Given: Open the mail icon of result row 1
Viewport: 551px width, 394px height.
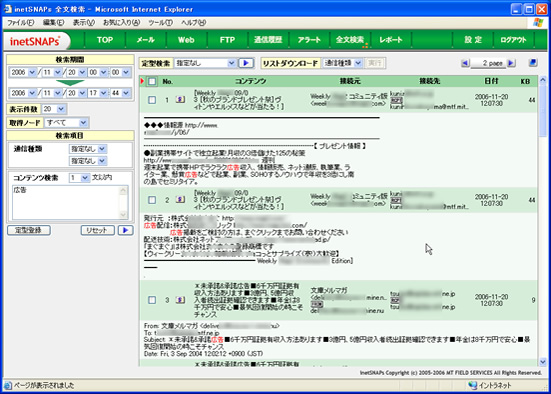Looking at the screenshot, I should (180, 100).
